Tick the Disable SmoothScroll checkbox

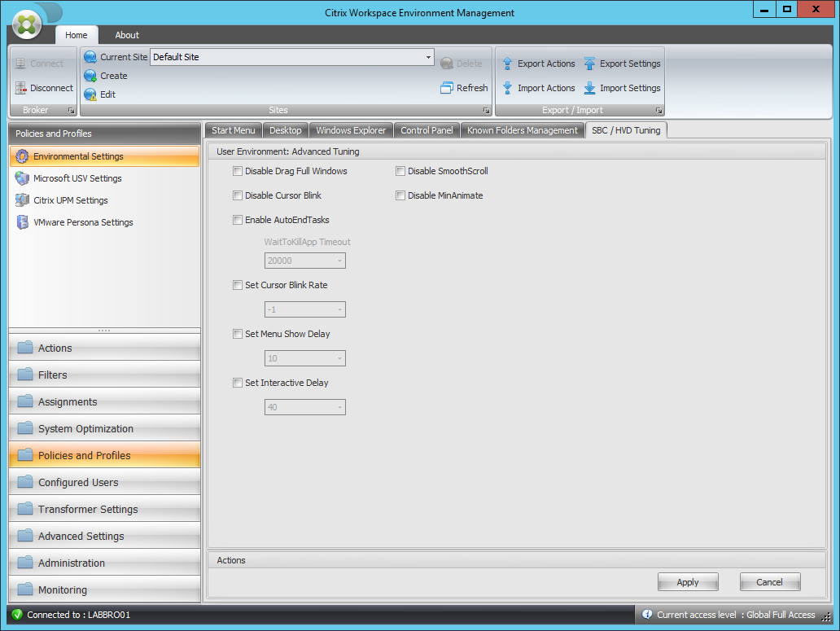point(400,171)
